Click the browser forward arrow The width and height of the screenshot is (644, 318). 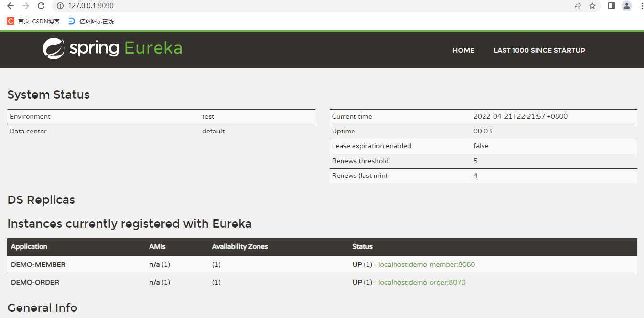pyautogui.click(x=26, y=6)
